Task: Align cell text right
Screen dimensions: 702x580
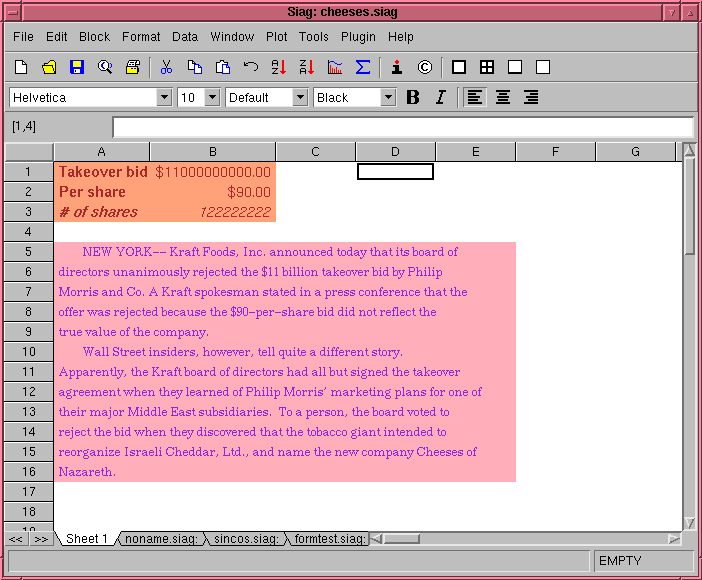Action: click(531, 97)
